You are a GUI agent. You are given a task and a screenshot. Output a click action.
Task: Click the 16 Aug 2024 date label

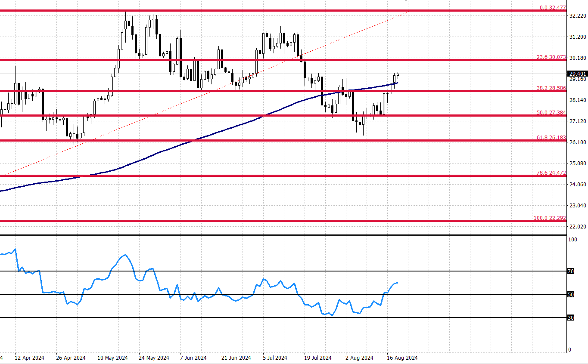(402, 358)
